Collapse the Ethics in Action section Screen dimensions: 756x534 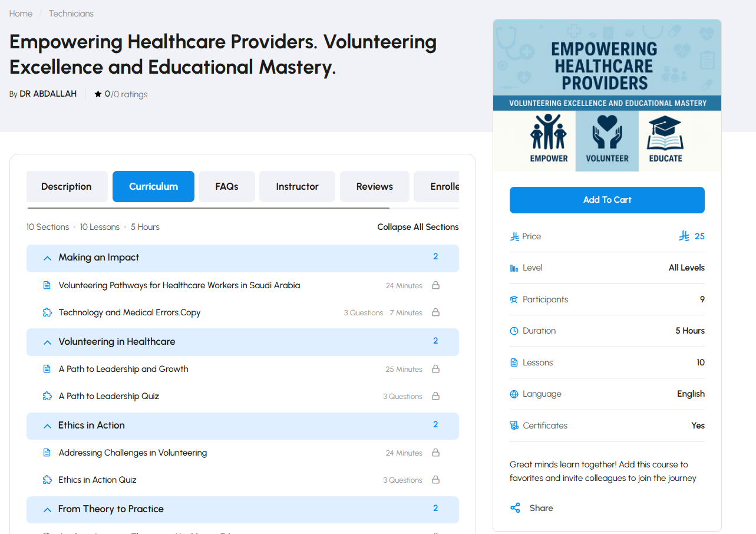pos(47,426)
